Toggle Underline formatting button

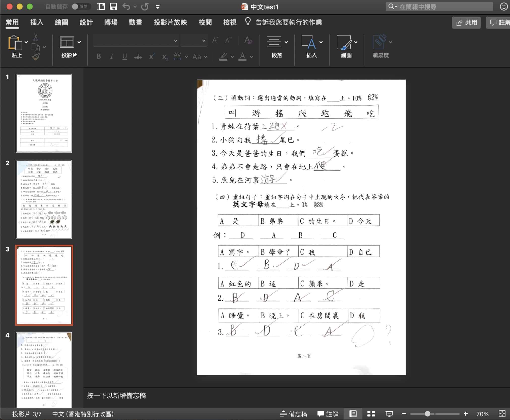coord(125,55)
